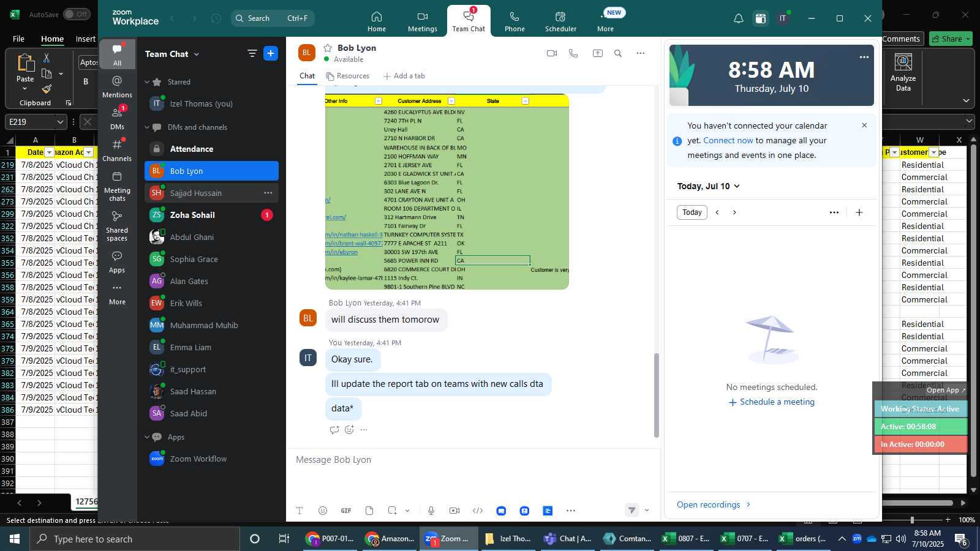Viewport: 980px width, 551px height.
Task: Record a video message in composer
Action: coord(454,511)
